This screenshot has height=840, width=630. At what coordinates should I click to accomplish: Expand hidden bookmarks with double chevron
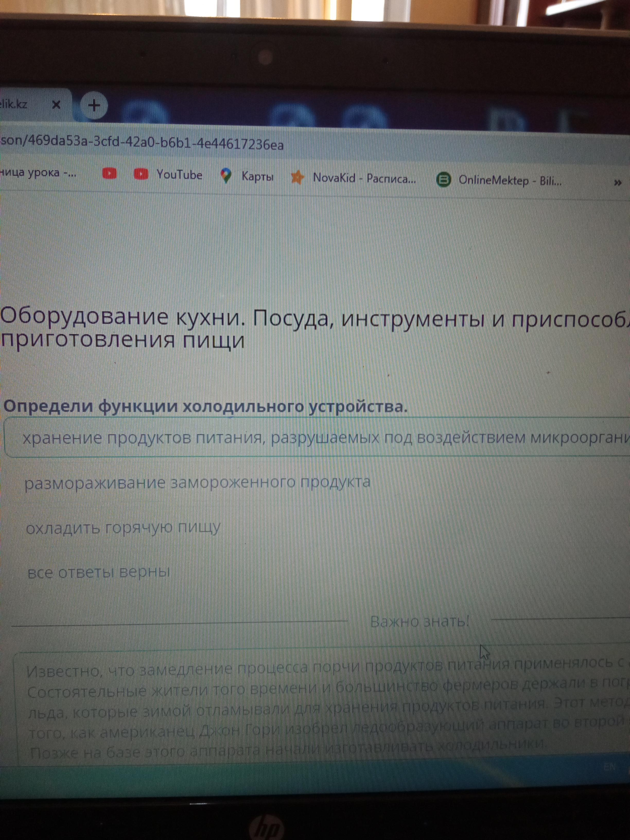(617, 183)
